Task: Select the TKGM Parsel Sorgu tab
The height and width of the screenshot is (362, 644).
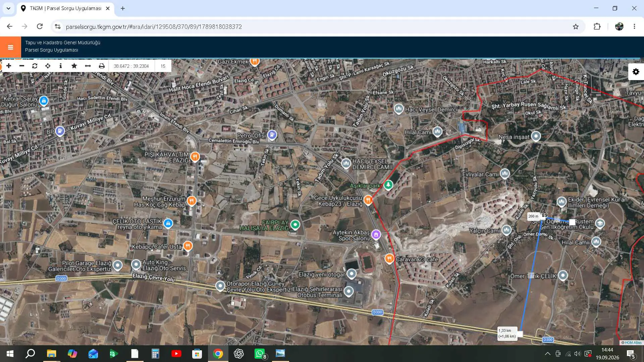Action: click(x=65, y=8)
